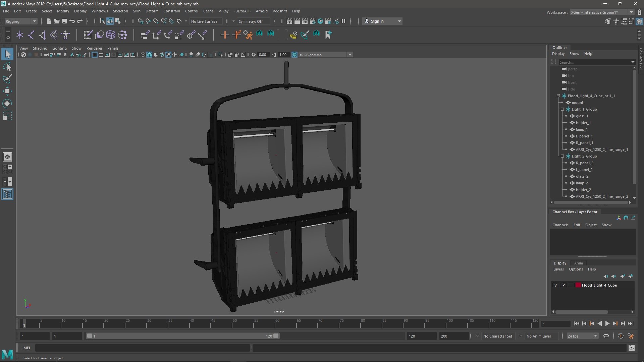
Task: Open the Rigging menu set dropdown
Action: [21, 21]
